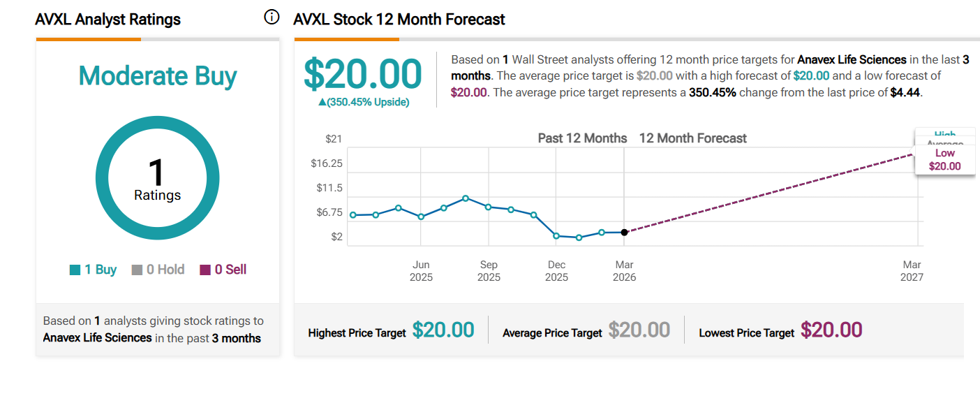Click Anavex Life Sciences in the ratings footer
Screen dimensions: 980x403
click(x=98, y=338)
